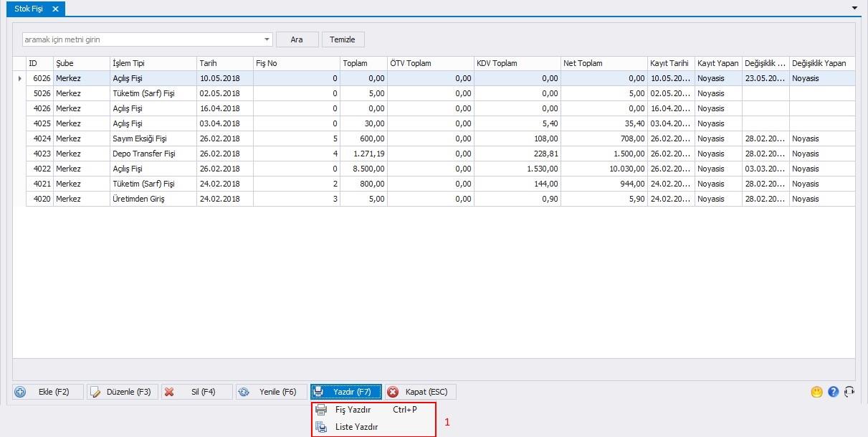Screen dimensions: 868x437
Task: Click the Depo Transfer Fişi cell
Action: (x=153, y=154)
